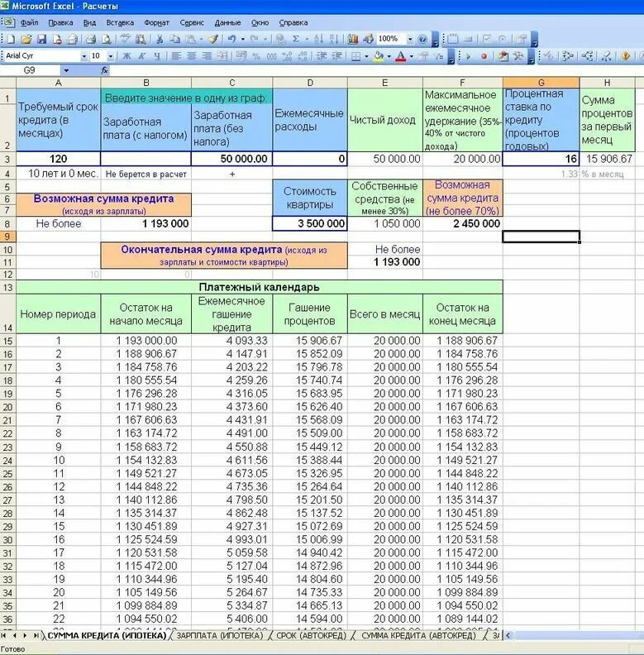Create a new workbook from the toolbar
644x655 pixels.
[11, 39]
